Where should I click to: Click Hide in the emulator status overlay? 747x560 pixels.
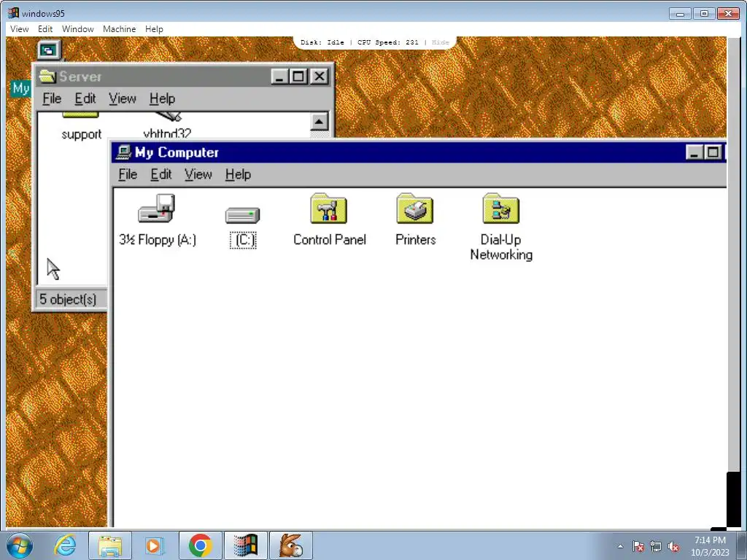click(x=440, y=42)
